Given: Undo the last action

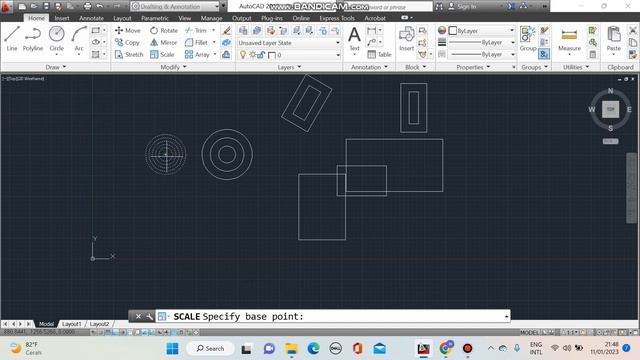Looking at the screenshot, I should [100, 7].
